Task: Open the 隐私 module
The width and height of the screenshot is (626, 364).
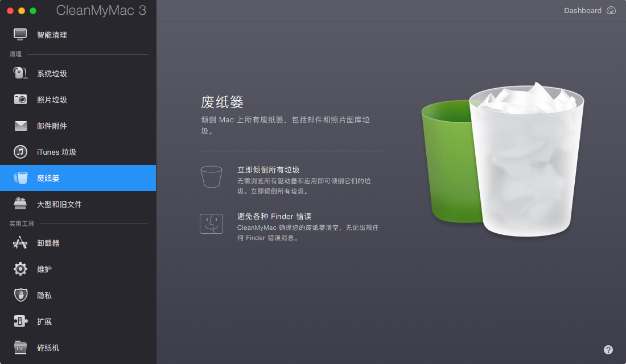Action: (x=78, y=295)
